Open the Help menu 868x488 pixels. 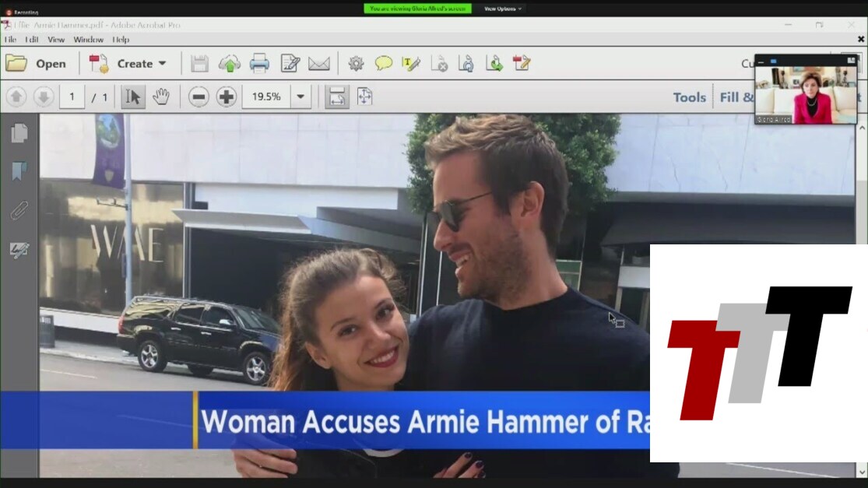[121, 40]
